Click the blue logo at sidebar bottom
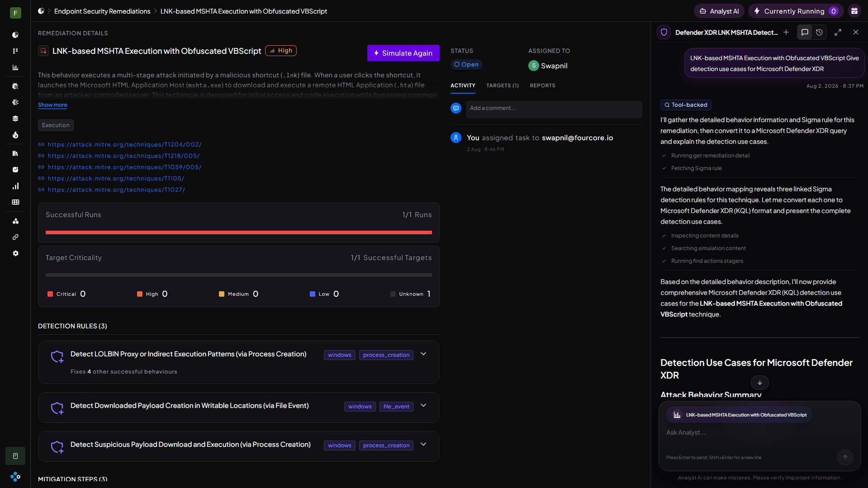Viewport: 868px width, 488px height. point(15,476)
